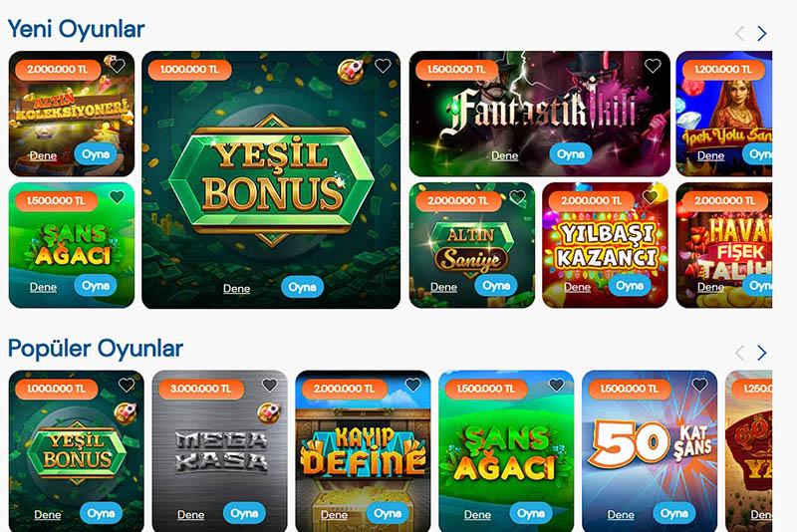Favorite the Yılbaşı Kazancı game
The height and width of the screenshot is (532, 797).
pyautogui.click(x=651, y=197)
